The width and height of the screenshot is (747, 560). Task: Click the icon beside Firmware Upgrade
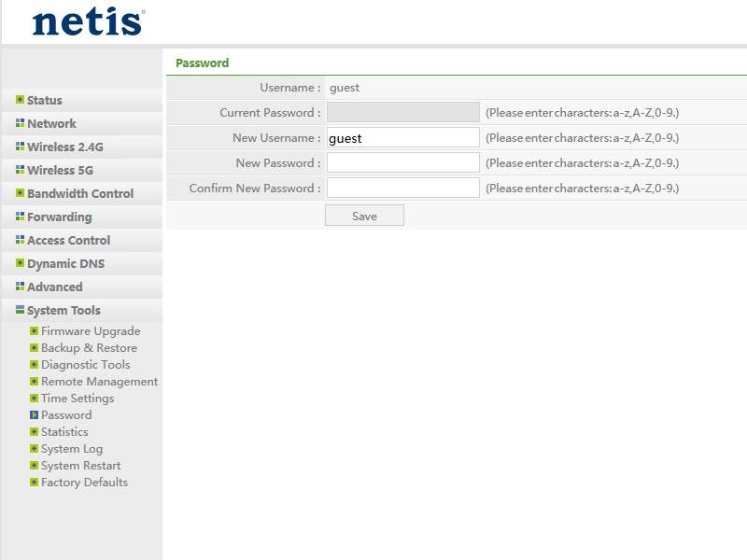click(34, 331)
